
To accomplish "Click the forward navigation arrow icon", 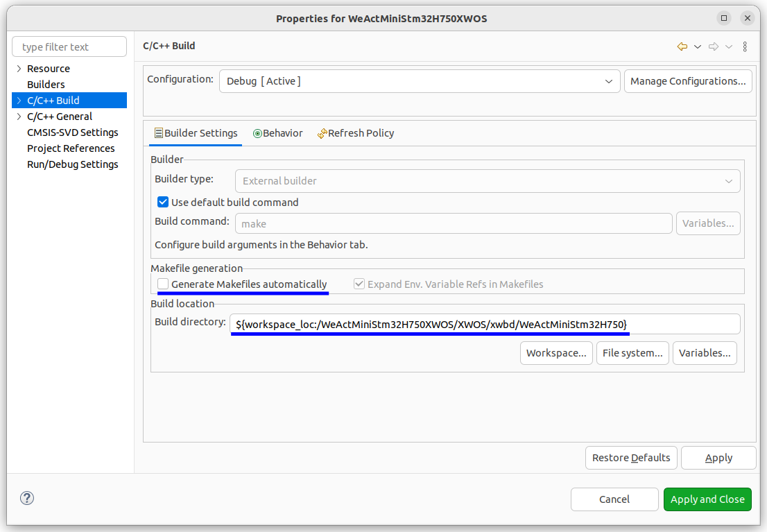I will coord(714,46).
